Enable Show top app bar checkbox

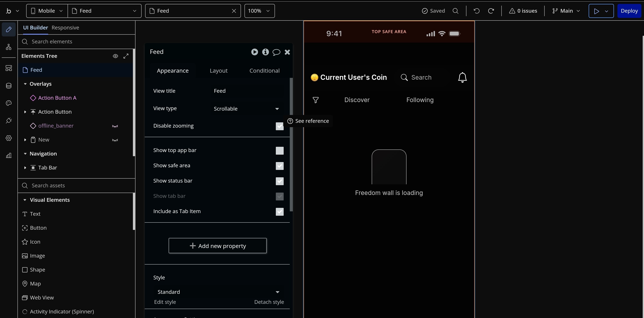click(x=280, y=151)
